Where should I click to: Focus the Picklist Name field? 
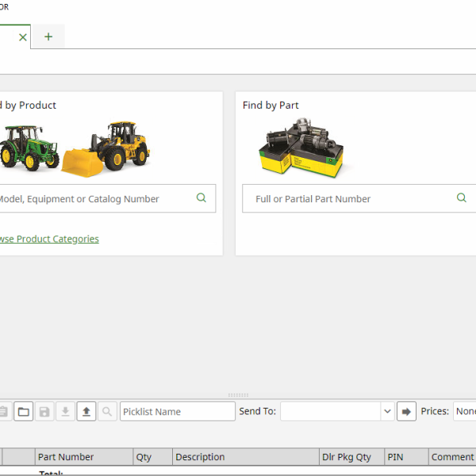tap(178, 411)
